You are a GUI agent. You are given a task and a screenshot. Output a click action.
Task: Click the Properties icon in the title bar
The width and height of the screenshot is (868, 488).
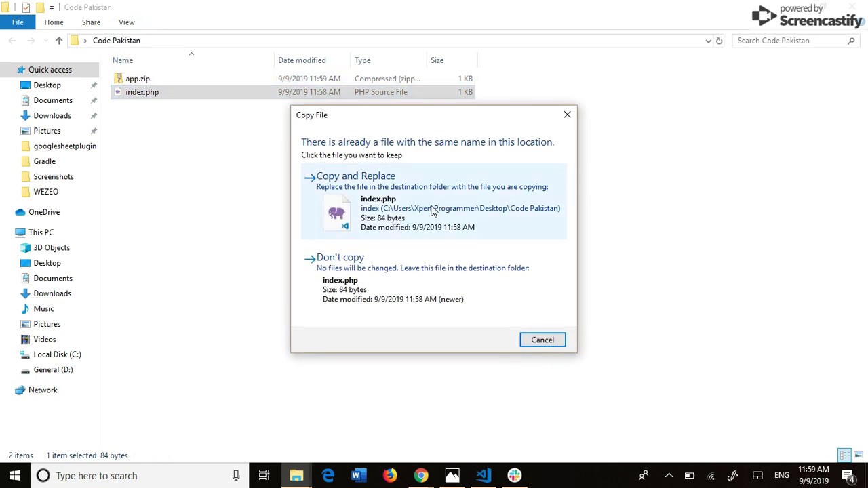tap(26, 7)
